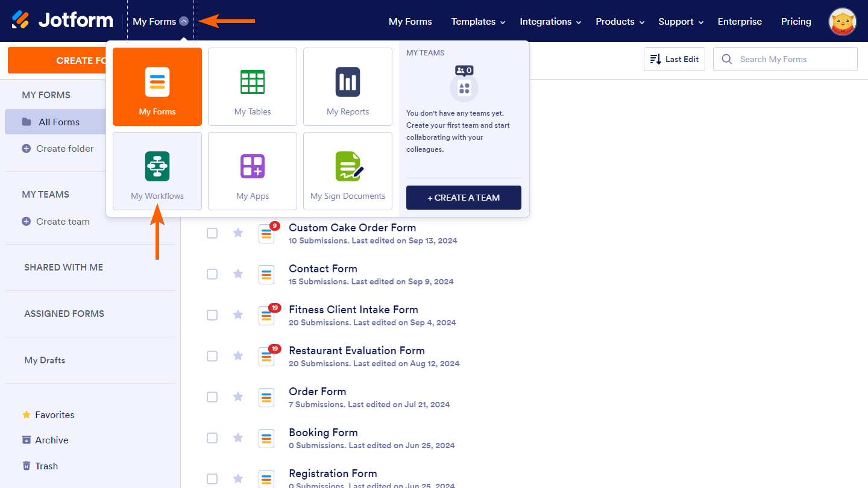
Task: Expand the Support menu
Action: coord(681,22)
